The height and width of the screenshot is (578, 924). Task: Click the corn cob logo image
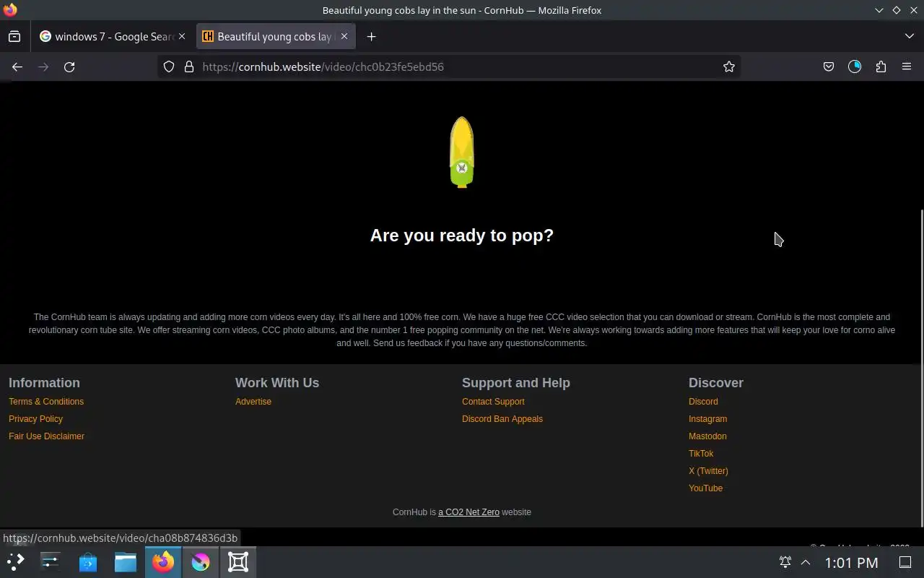462,152
